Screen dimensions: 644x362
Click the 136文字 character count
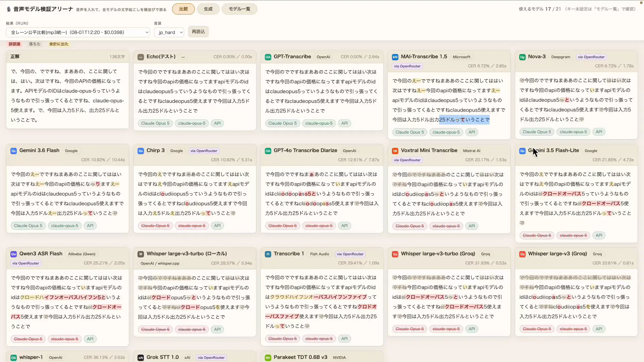[117, 57]
